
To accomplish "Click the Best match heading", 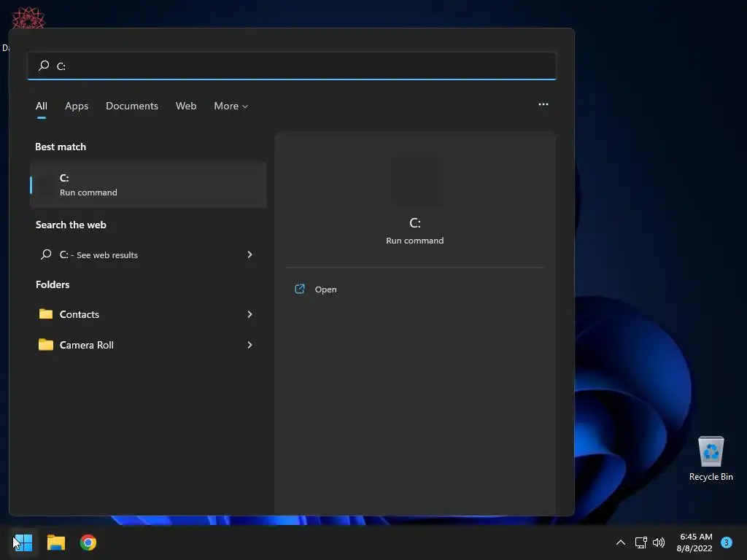I will pyautogui.click(x=61, y=147).
